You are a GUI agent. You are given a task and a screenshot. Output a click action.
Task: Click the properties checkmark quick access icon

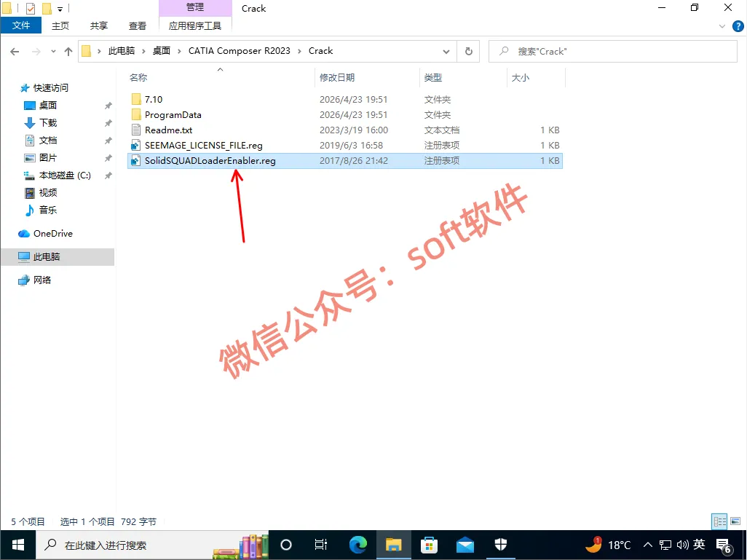pyautogui.click(x=31, y=8)
